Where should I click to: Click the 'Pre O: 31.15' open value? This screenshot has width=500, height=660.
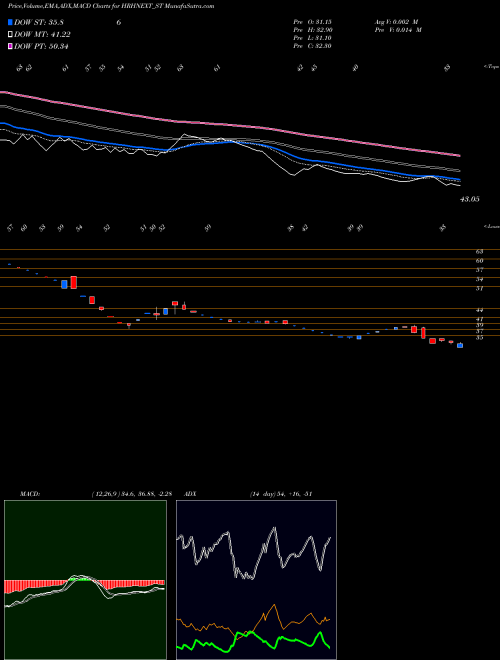[x=313, y=22]
